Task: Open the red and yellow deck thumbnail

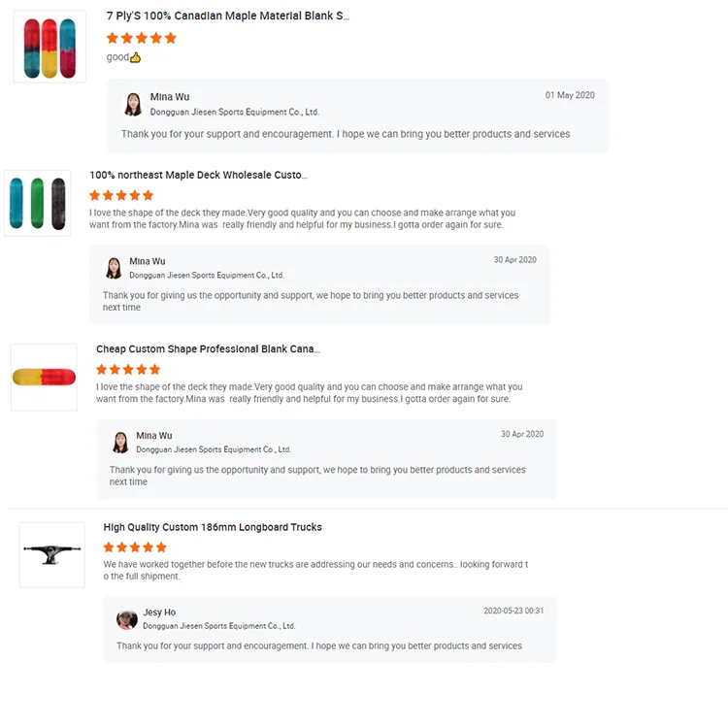Action: pyautogui.click(x=44, y=377)
